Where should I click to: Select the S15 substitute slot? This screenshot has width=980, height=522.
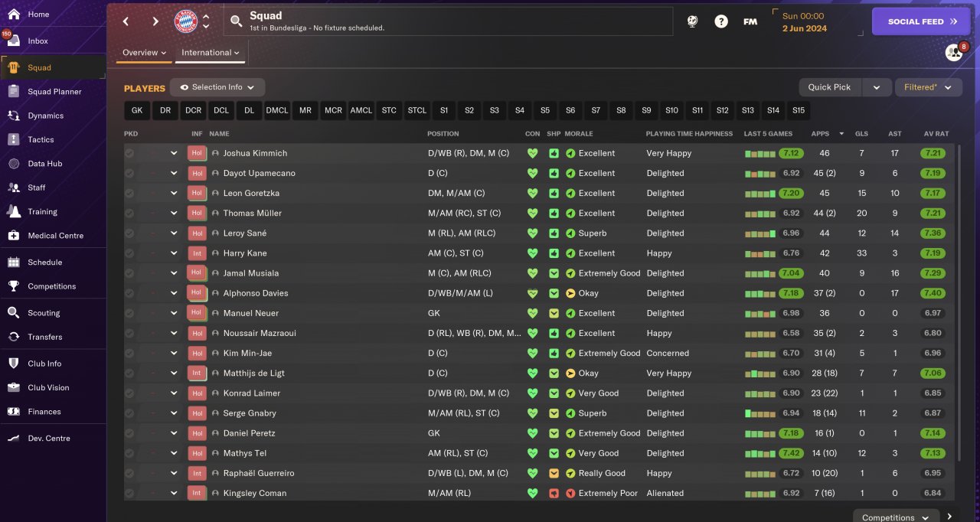click(x=799, y=110)
